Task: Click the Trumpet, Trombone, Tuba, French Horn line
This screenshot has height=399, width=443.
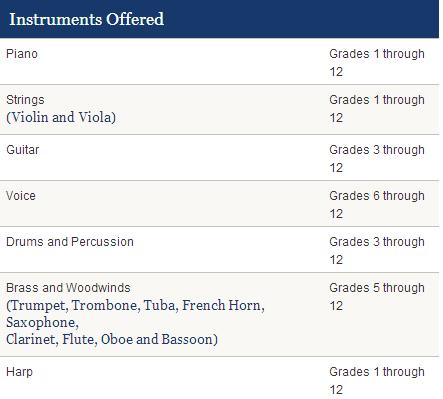Action: click(x=135, y=305)
